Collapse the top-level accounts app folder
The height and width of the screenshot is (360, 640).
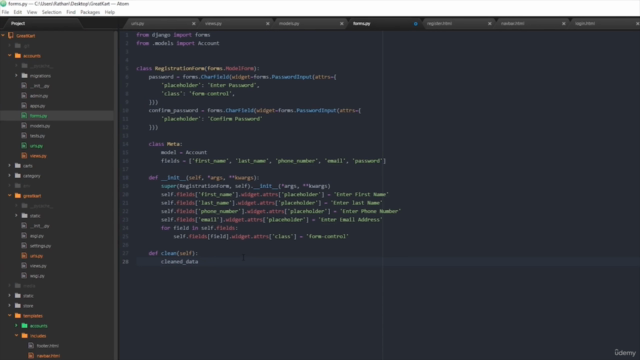(10, 56)
